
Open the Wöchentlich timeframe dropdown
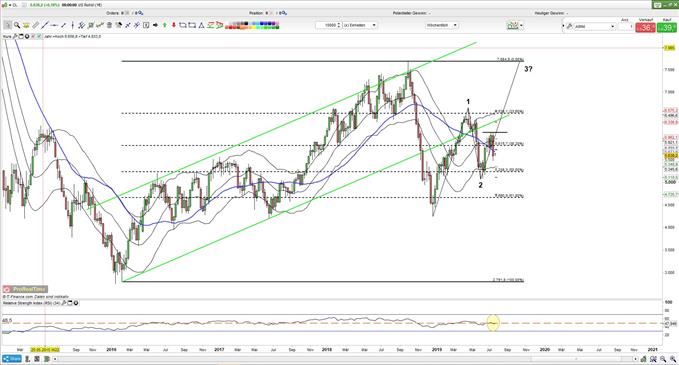click(442, 25)
